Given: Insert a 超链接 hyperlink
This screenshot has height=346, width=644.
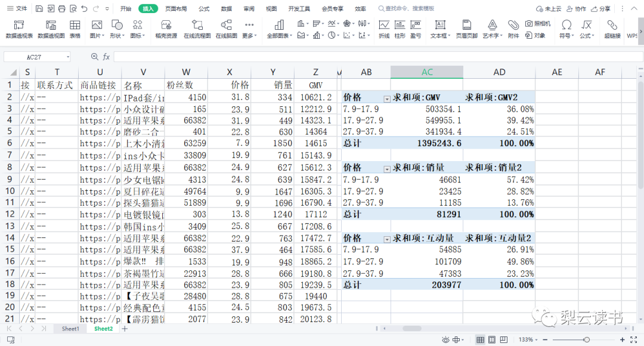Looking at the screenshot, I should coord(612,29).
